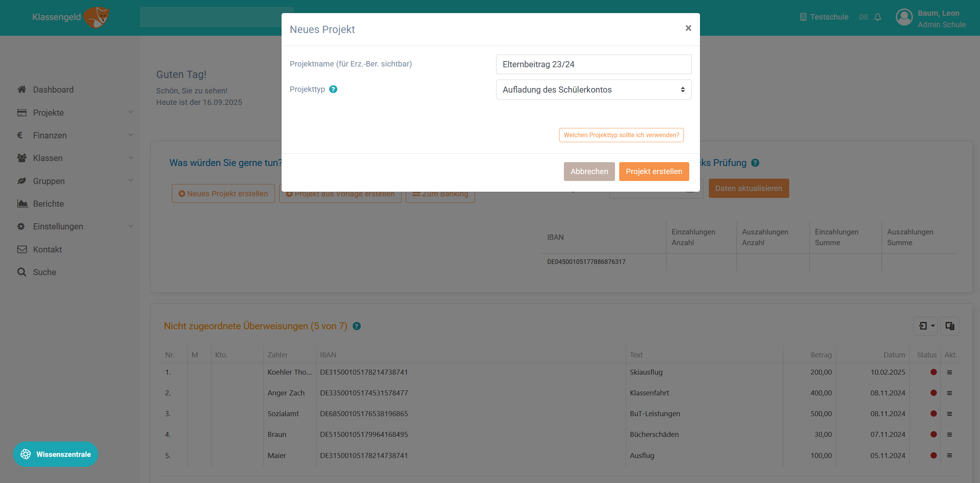980x483 pixels.
Task: Click red status dot for Klassenfahrt row
Action: [x=933, y=393]
